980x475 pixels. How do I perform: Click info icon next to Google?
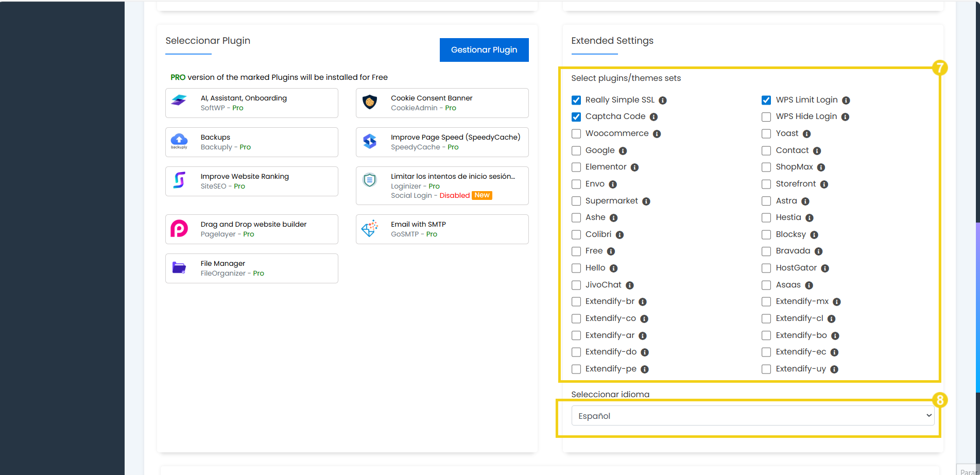tap(623, 151)
